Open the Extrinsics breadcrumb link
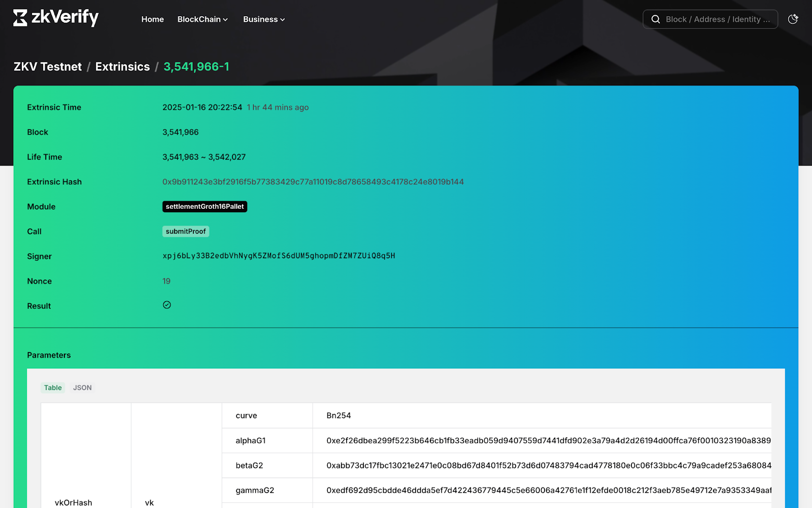The width and height of the screenshot is (812, 508). 122,67
